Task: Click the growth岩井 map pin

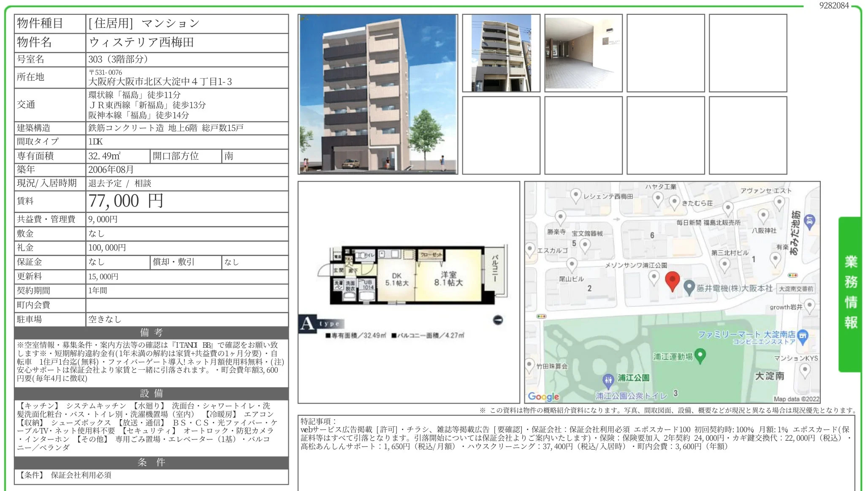Action: (x=809, y=305)
